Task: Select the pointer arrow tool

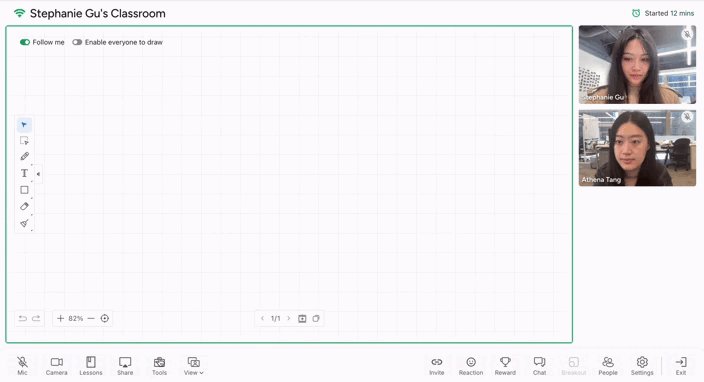Action: (24, 125)
